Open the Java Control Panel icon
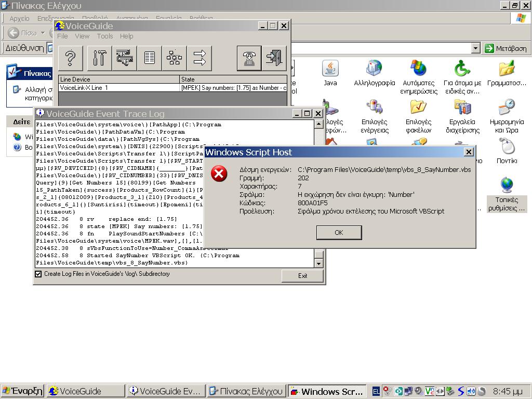This screenshot has width=532, height=399. [x=330, y=73]
